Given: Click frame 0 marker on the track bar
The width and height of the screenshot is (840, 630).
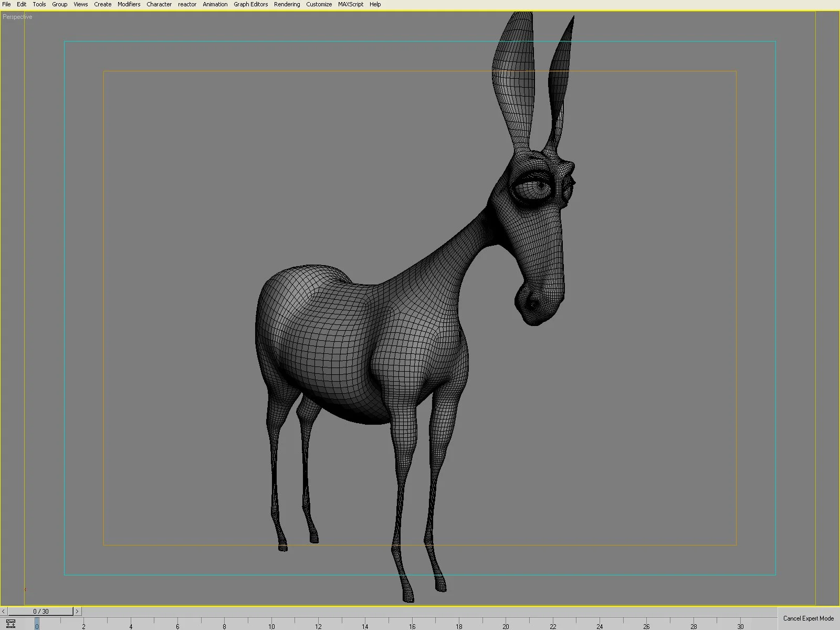Looking at the screenshot, I should [37, 625].
